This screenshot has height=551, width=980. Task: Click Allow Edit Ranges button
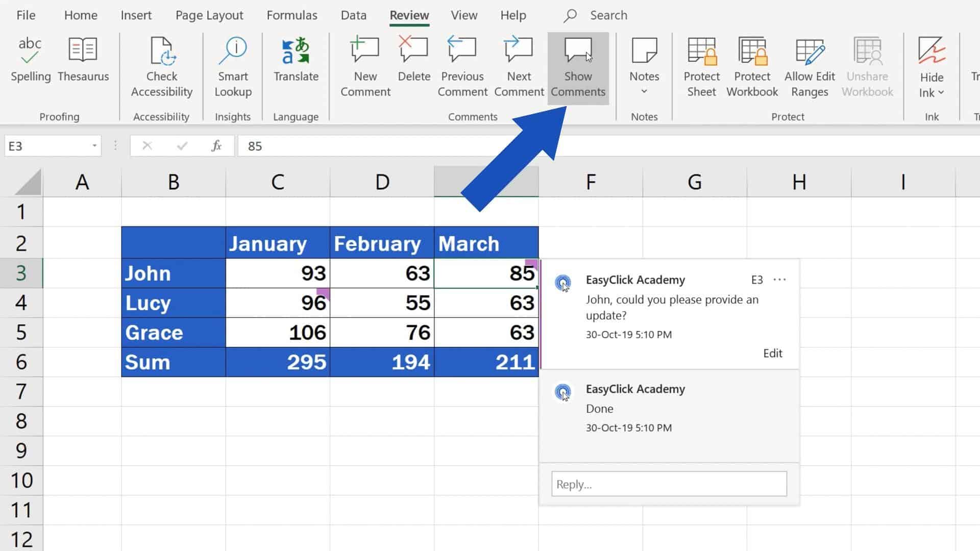coord(810,67)
